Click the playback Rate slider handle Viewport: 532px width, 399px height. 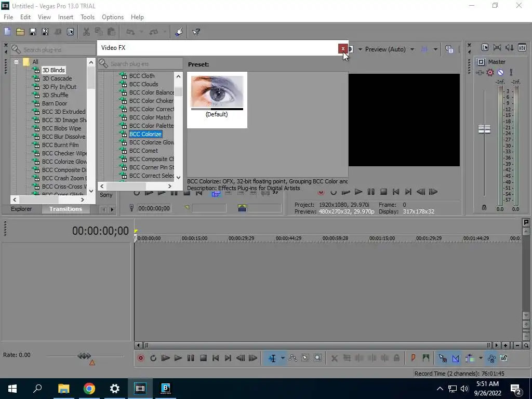click(84, 356)
